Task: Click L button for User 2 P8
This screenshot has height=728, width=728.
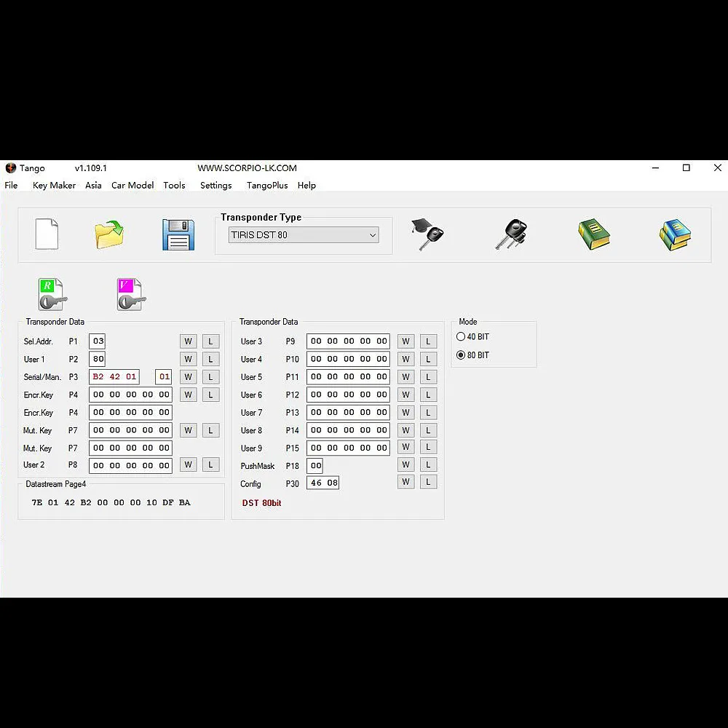Action: [211, 464]
